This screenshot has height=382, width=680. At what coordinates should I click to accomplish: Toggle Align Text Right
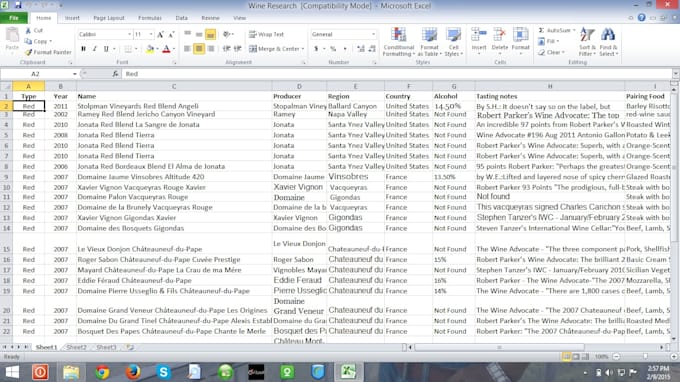tap(211, 49)
